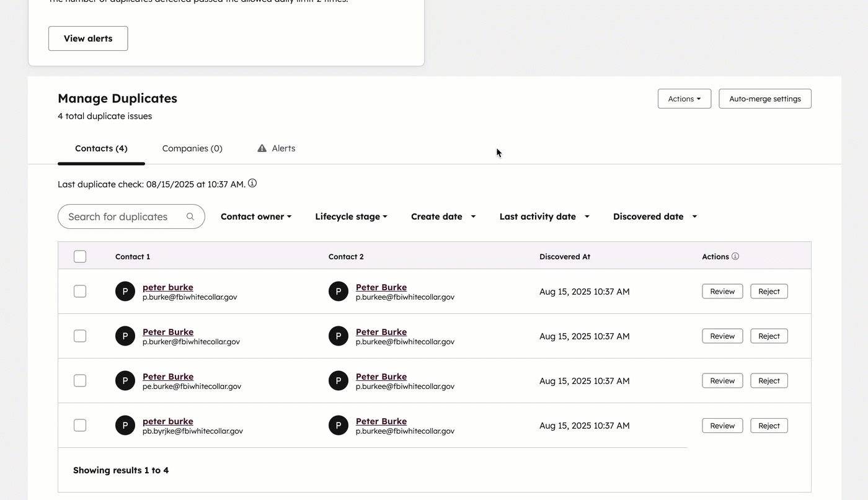Click the magnifying glass in the search field

pos(190,216)
